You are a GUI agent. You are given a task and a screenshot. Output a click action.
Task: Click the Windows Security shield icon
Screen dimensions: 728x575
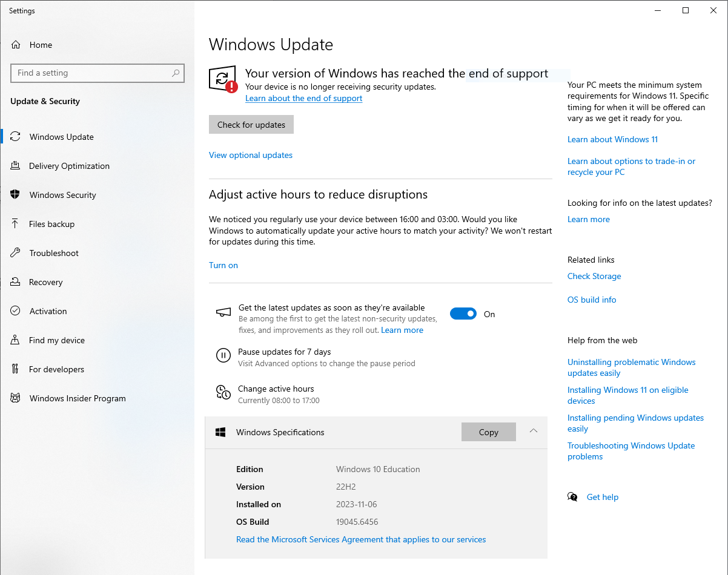coord(16,195)
